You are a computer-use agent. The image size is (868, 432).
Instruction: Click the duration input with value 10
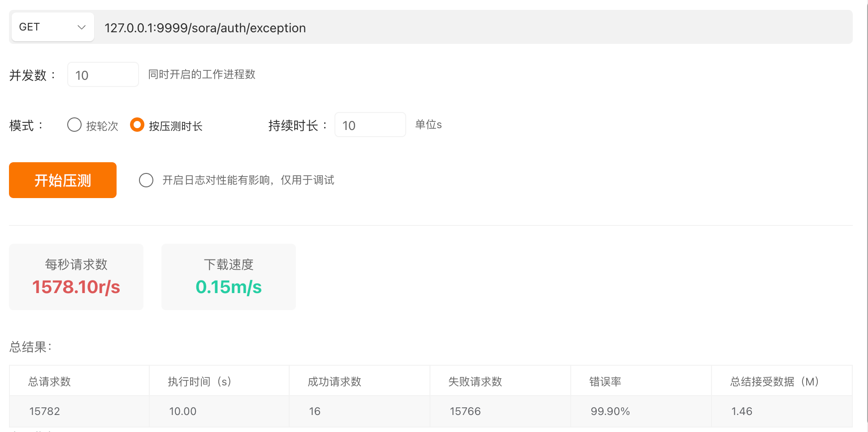[370, 125]
